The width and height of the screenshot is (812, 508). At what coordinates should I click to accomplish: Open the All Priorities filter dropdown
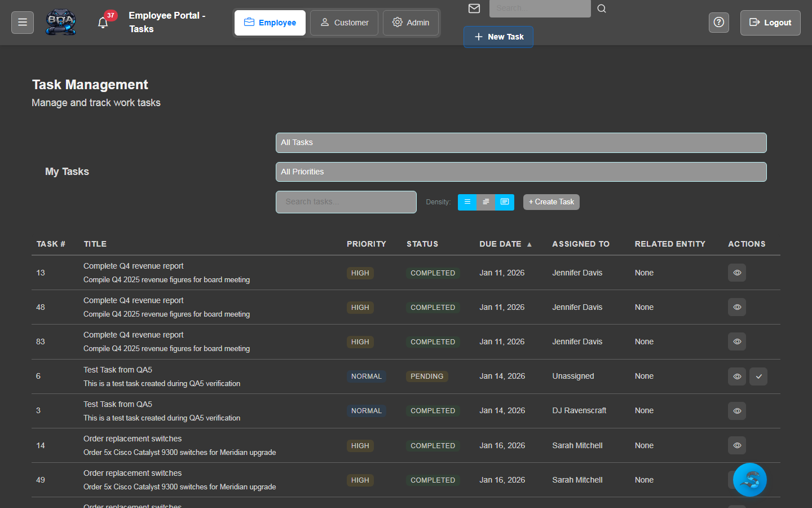coord(520,172)
